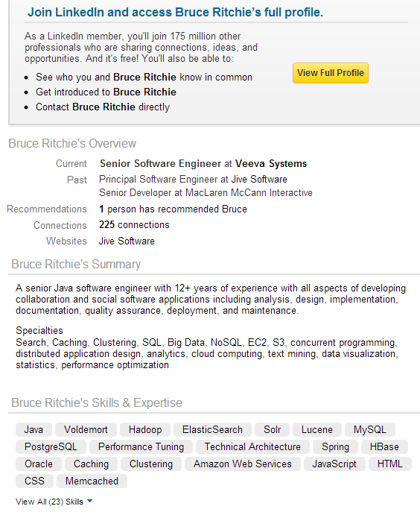Open the Technical Architecture skill tag

pyautogui.click(x=252, y=446)
